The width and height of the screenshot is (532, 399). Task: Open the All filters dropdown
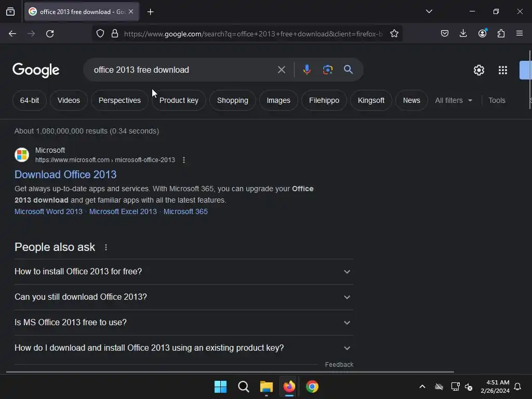click(x=454, y=100)
